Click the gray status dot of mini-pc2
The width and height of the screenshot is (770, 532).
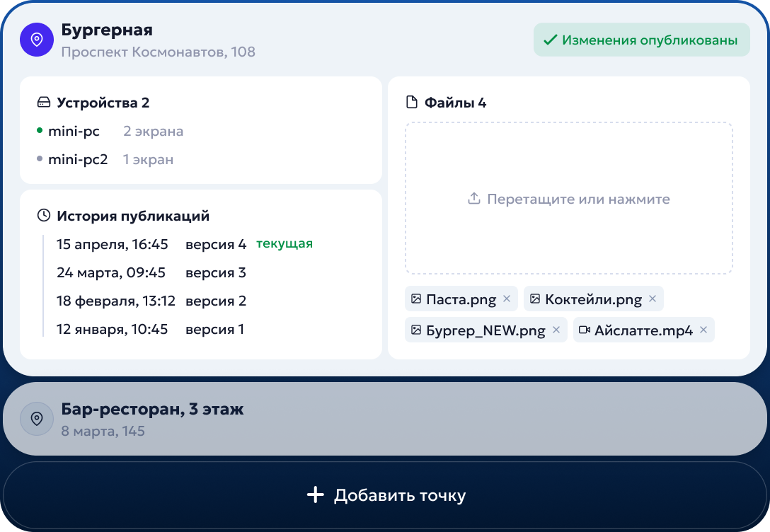[40, 158]
